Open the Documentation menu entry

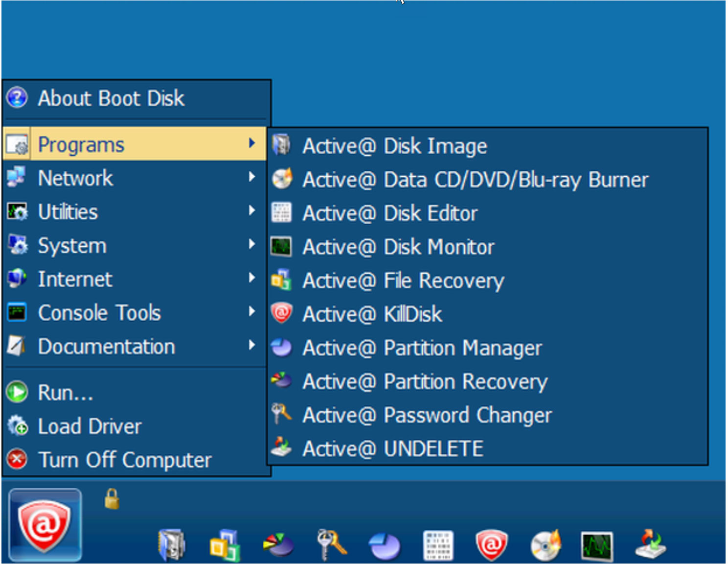tap(107, 346)
